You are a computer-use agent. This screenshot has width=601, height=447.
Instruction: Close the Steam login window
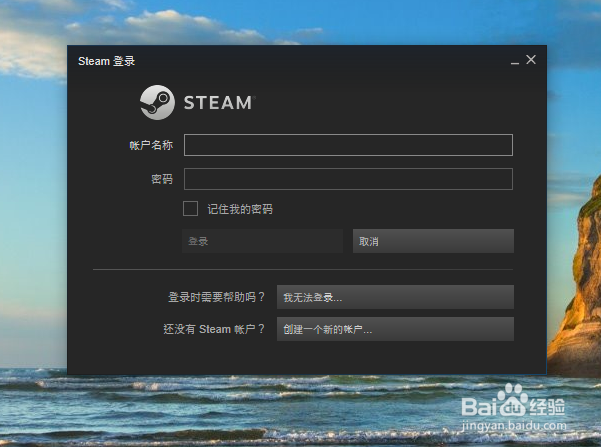point(531,60)
